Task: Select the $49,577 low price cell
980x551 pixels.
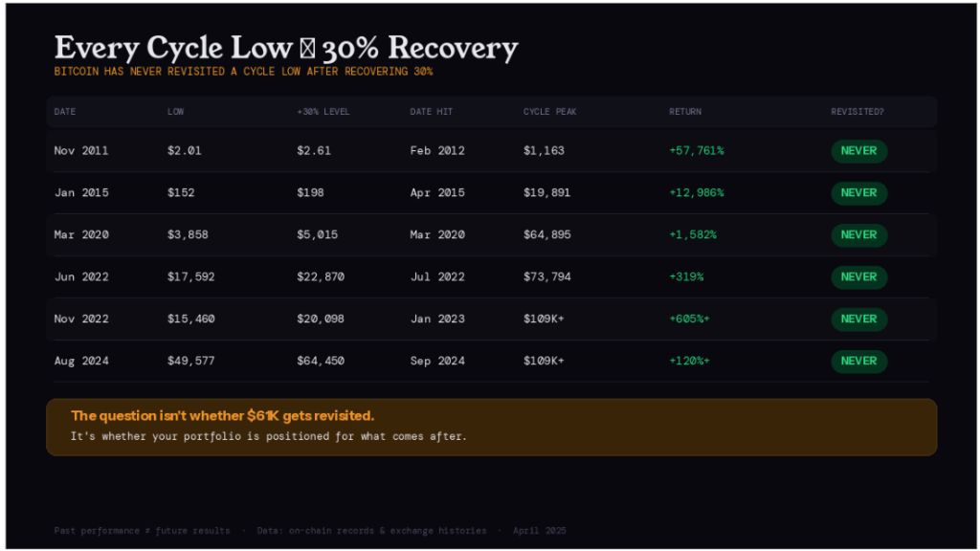Action: [x=191, y=362]
